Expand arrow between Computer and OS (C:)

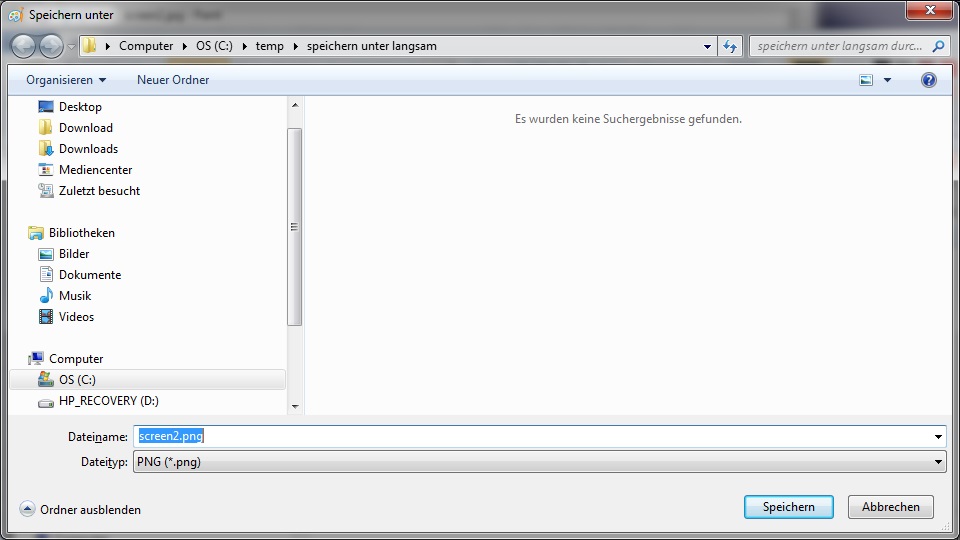click(185, 46)
